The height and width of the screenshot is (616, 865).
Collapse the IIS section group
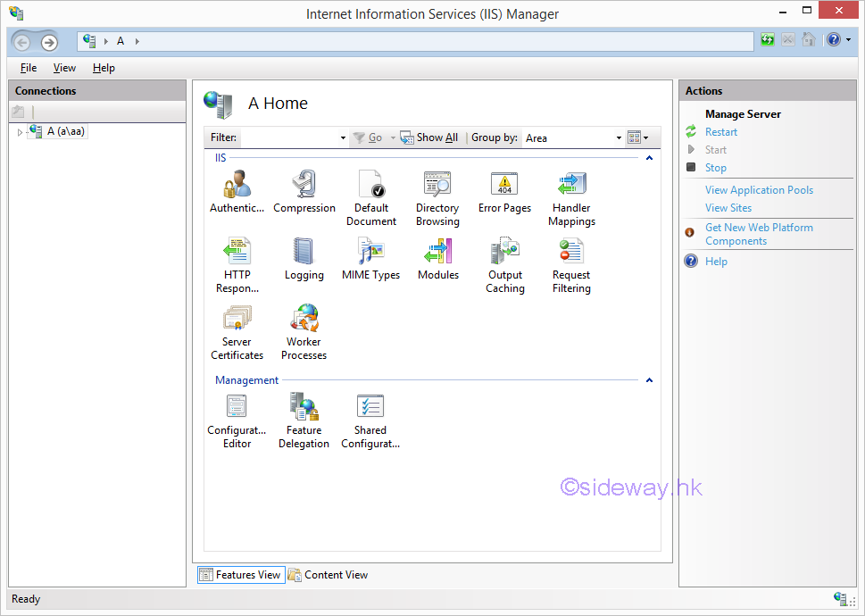[649, 158]
